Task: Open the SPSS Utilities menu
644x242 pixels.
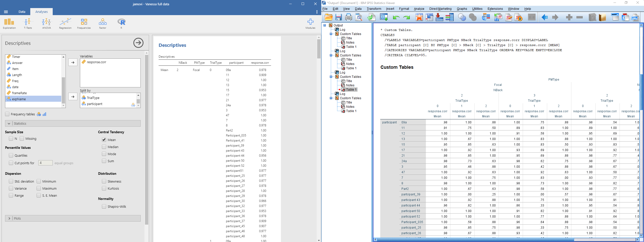Action: (x=477, y=9)
